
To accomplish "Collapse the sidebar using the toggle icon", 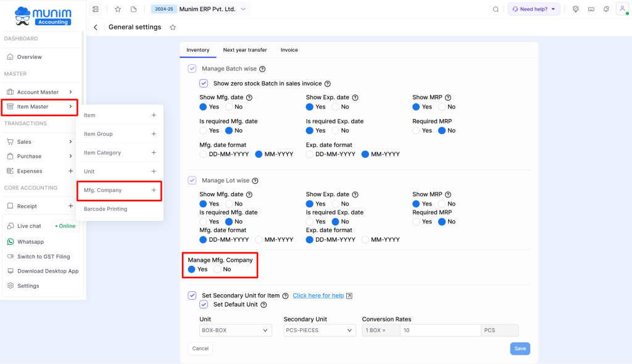I will point(95,9).
